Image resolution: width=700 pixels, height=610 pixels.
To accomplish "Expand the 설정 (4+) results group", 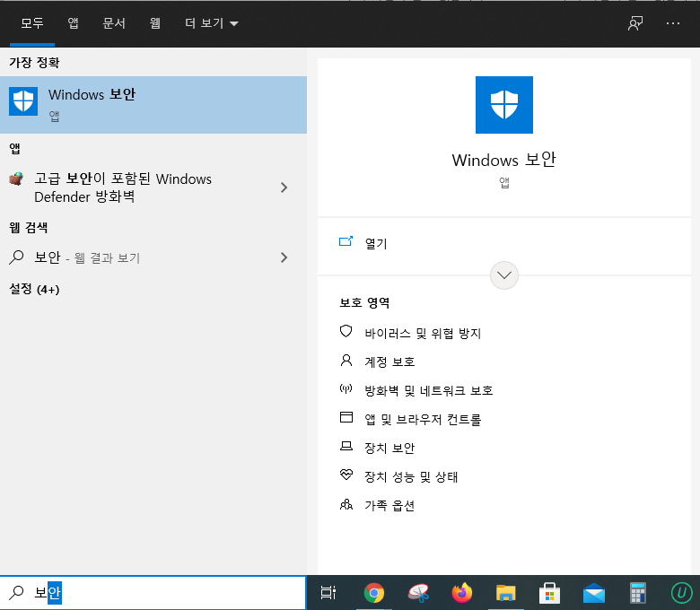I will point(34,289).
